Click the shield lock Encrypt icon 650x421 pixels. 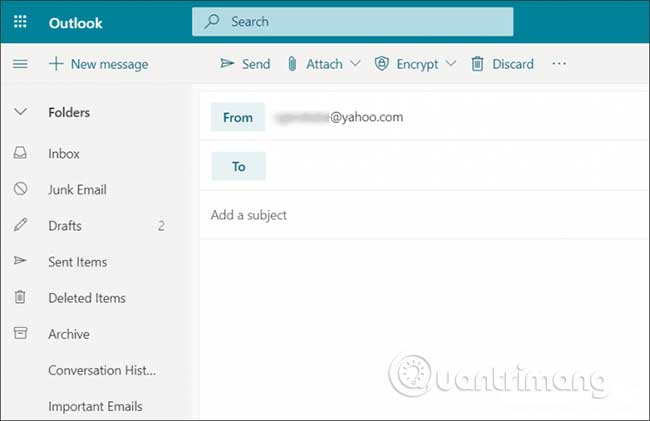pos(381,64)
